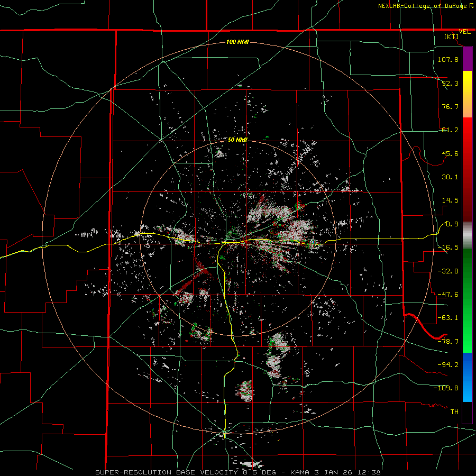
Task: Click the NEXLAB-College of DuPage watermark text
Action: click(x=426, y=6)
